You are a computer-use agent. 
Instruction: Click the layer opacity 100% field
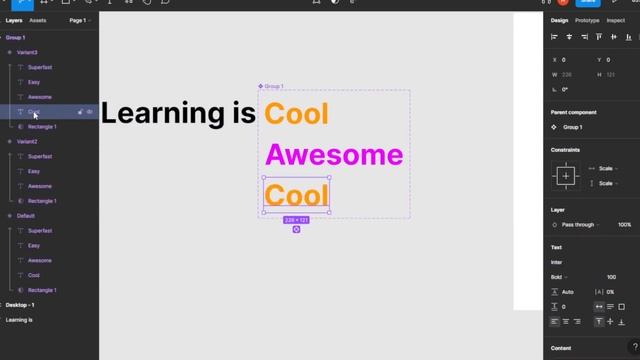pos(624,225)
